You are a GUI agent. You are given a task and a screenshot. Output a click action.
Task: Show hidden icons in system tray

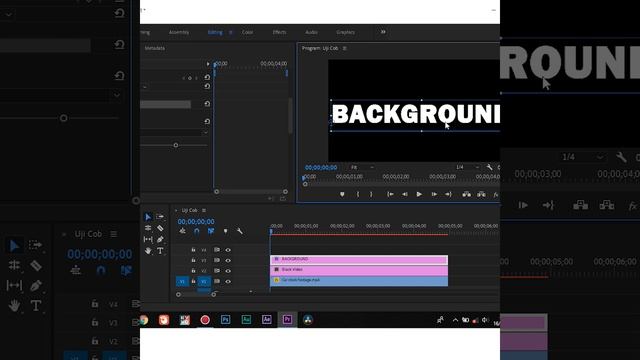[455, 320]
